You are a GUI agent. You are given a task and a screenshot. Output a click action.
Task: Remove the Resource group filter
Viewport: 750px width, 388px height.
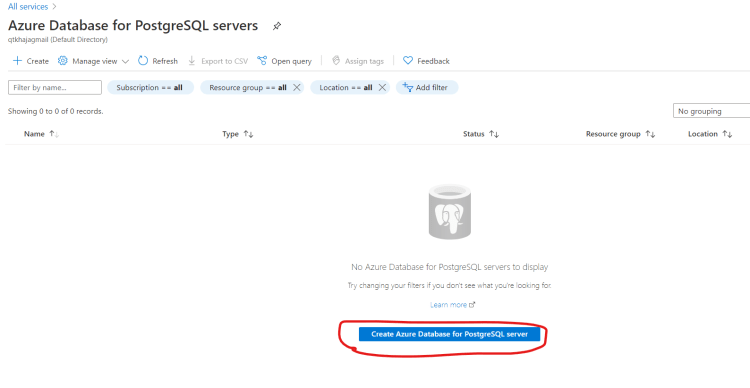click(x=297, y=88)
